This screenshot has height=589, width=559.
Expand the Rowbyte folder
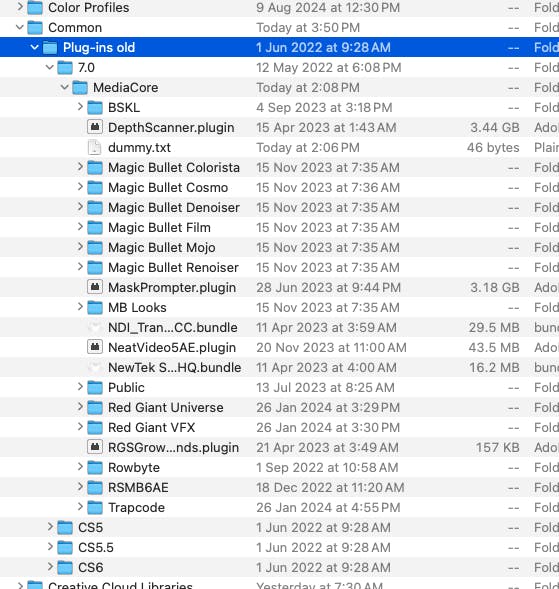click(80, 467)
